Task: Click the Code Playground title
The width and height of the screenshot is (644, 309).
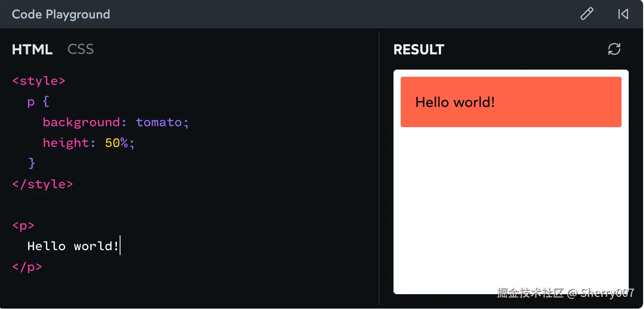Action: point(61,14)
